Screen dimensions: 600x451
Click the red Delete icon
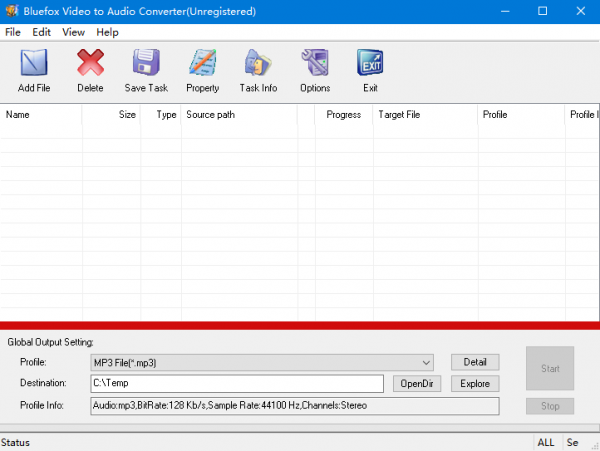(90, 62)
